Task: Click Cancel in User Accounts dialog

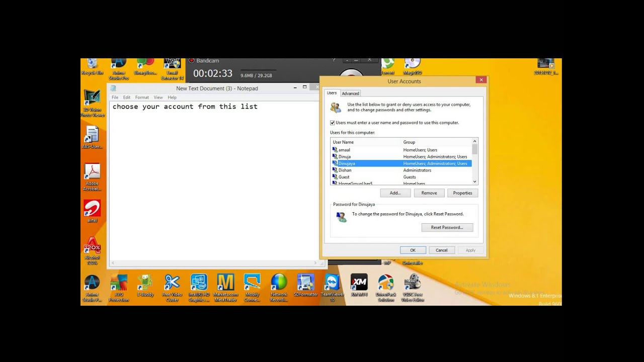Action: point(442,250)
